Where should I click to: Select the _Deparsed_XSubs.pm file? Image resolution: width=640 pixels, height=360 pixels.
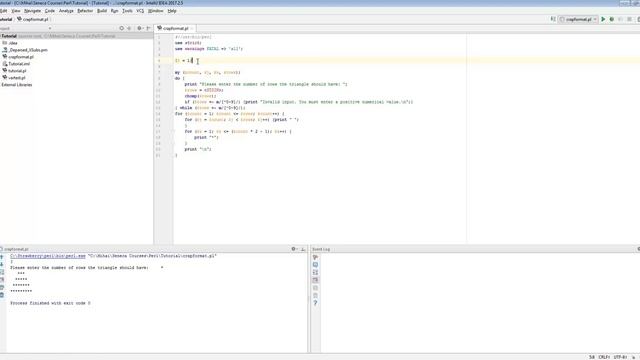25,50
